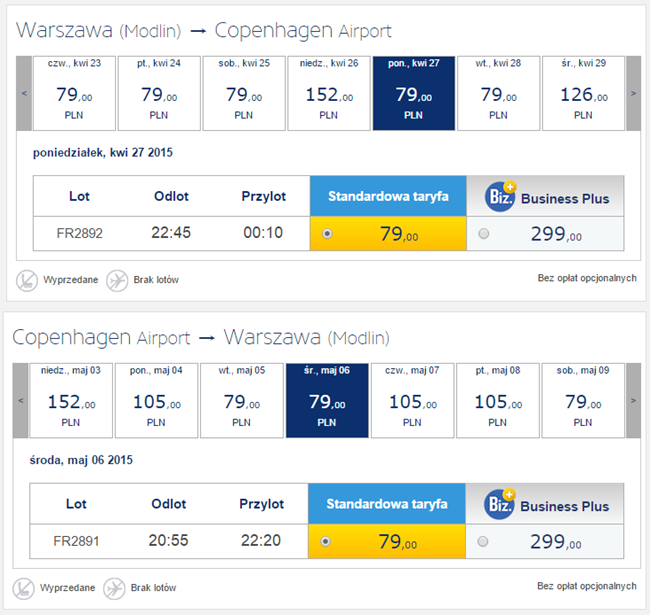The width and height of the screenshot is (650, 615).
Task: Pick return date sob., maj 09 fare
Action: pyautogui.click(x=583, y=400)
